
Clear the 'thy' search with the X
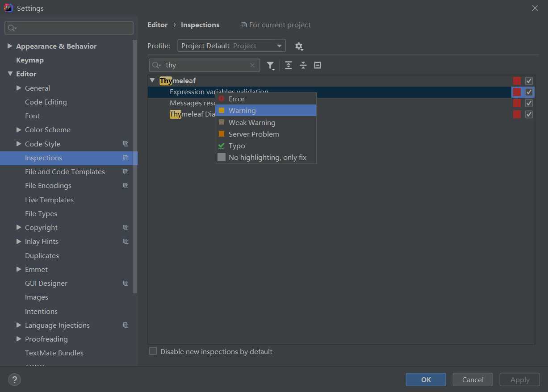[x=252, y=65]
